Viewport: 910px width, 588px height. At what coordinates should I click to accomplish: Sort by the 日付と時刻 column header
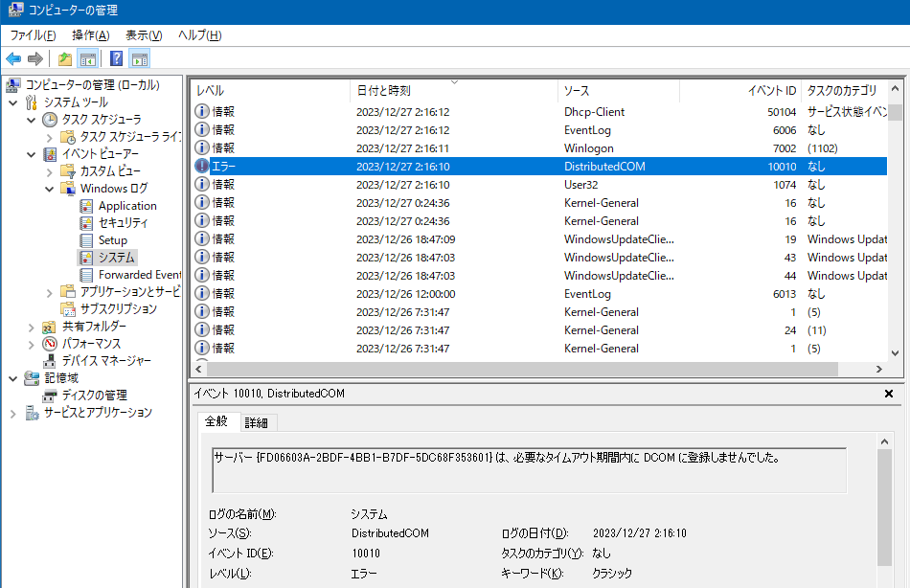click(454, 91)
